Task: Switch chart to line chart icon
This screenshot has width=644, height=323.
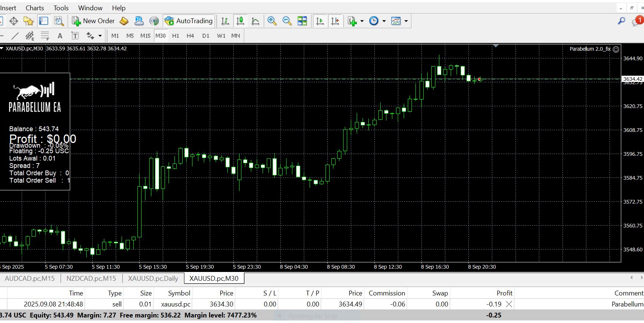Action: tap(255, 21)
